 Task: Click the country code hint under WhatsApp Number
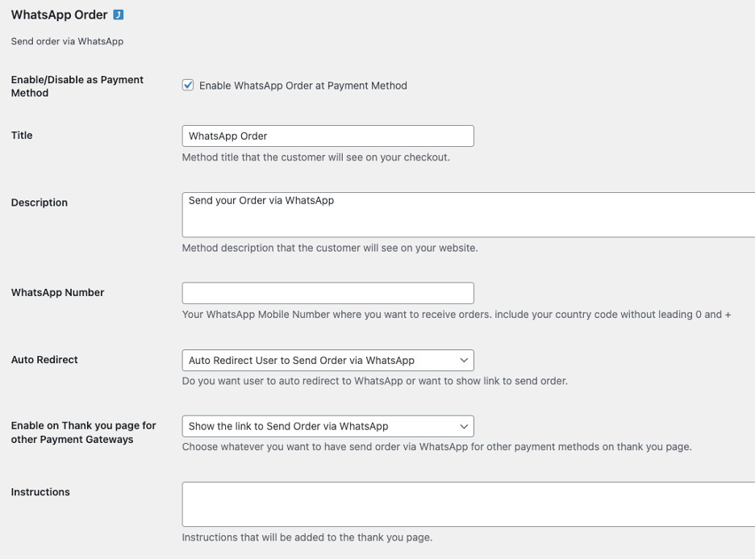(x=457, y=315)
